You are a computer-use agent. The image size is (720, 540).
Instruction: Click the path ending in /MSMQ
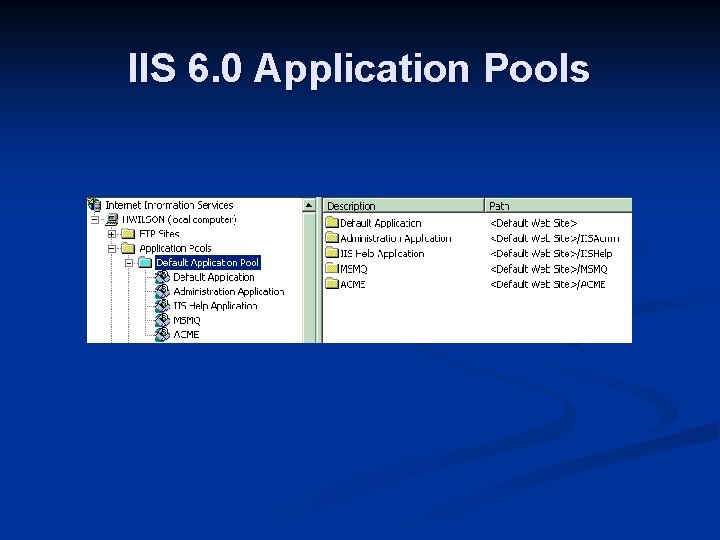pyautogui.click(x=549, y=269)
